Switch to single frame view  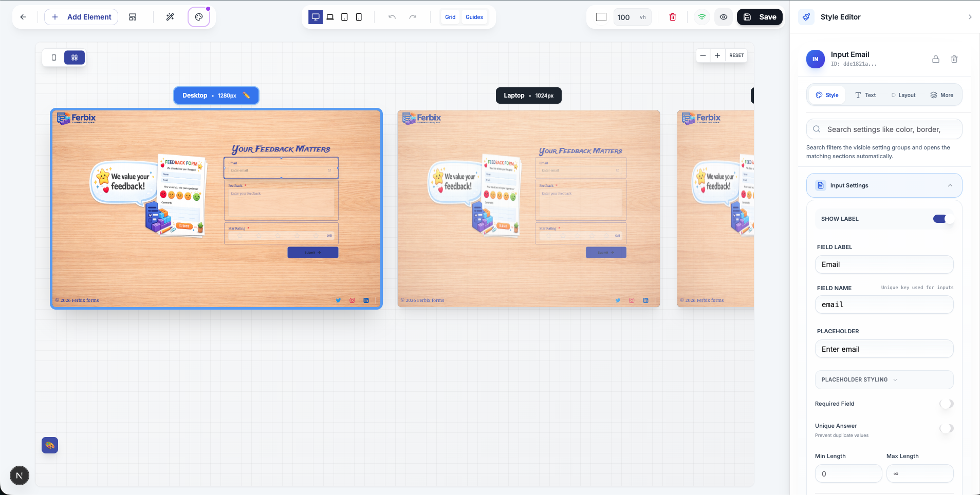pos(54,58)
